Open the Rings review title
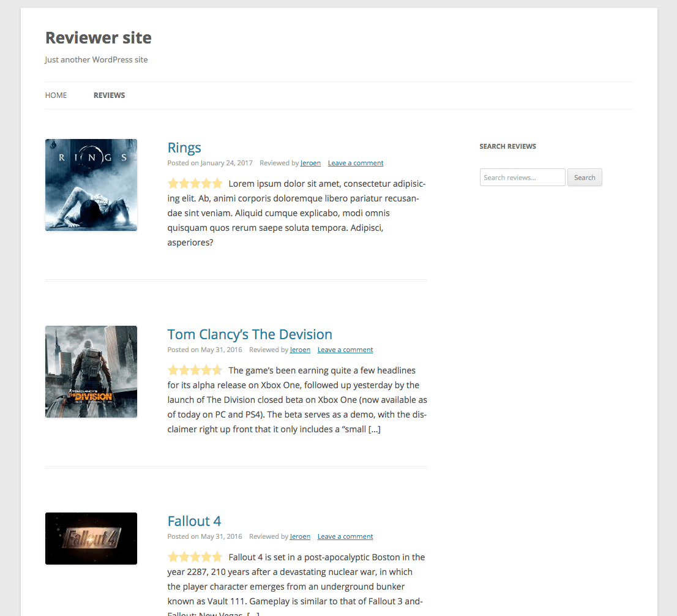This screenshot has width=677, height=616. [184, 148]
